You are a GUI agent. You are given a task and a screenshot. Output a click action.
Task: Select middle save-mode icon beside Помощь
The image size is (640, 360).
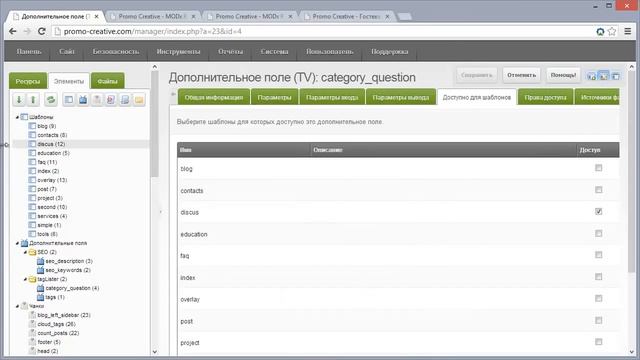pyautogui.click(x=603, y=76)
